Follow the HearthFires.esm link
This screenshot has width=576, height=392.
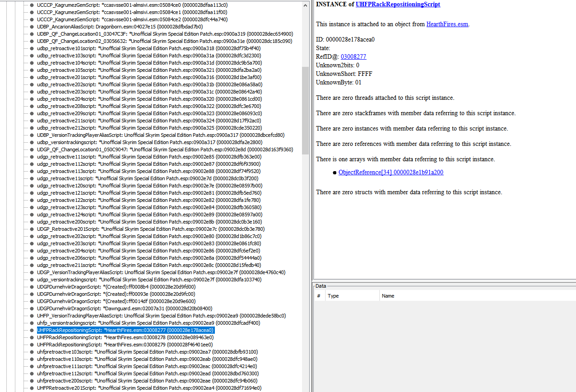[x=447, y=24]
